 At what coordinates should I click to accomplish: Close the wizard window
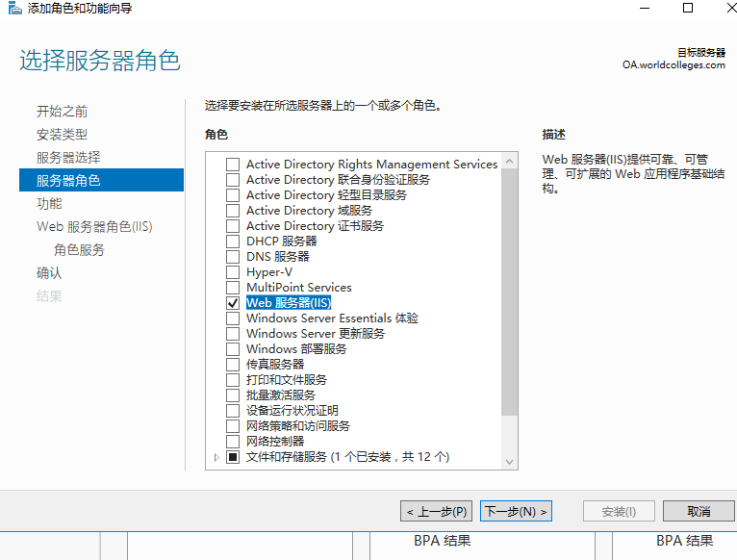click(x=731, y=8)
